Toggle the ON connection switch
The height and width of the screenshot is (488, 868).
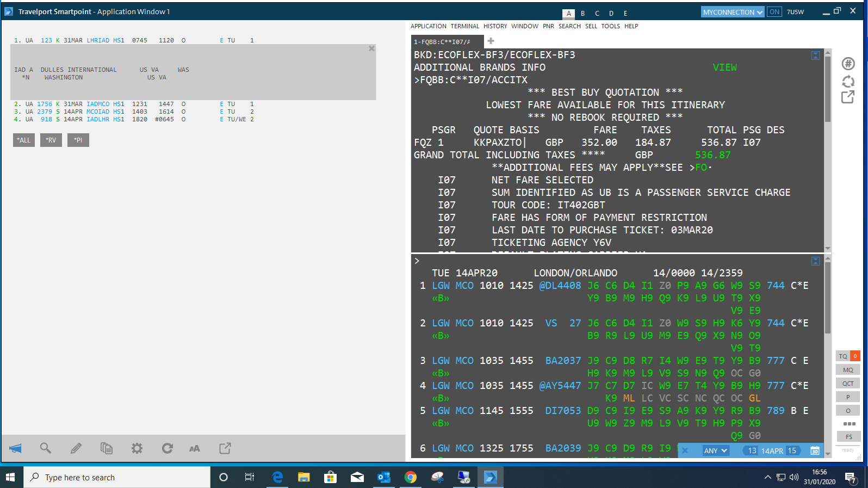point(774,12)
